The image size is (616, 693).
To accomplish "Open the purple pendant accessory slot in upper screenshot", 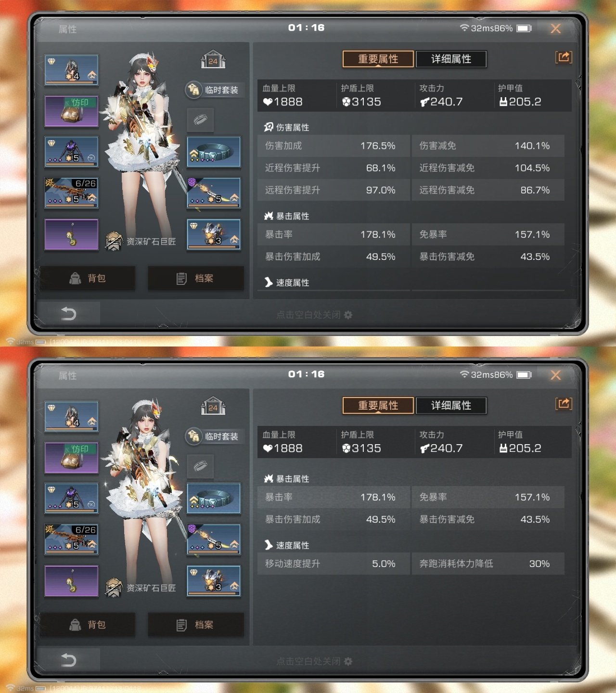I will (72, 234).
